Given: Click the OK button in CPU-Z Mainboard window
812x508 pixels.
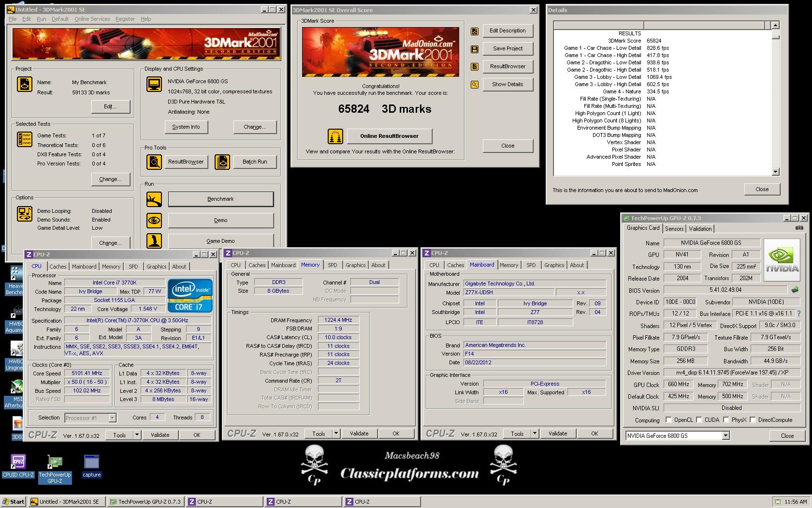Looking at the screenshot, I should coord(594,434).
